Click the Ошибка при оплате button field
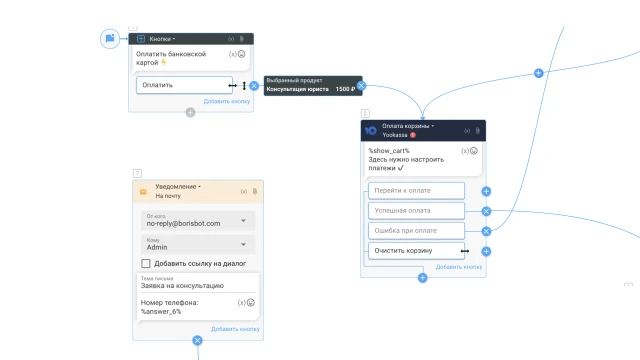Viewport: 640px width, 360px height. 416,231
